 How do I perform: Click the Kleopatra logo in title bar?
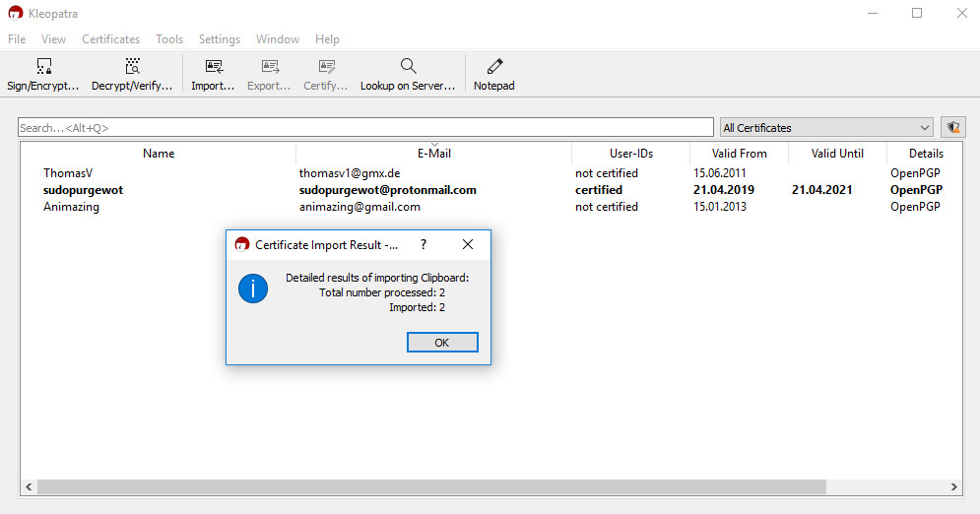(x=16, y=13)
